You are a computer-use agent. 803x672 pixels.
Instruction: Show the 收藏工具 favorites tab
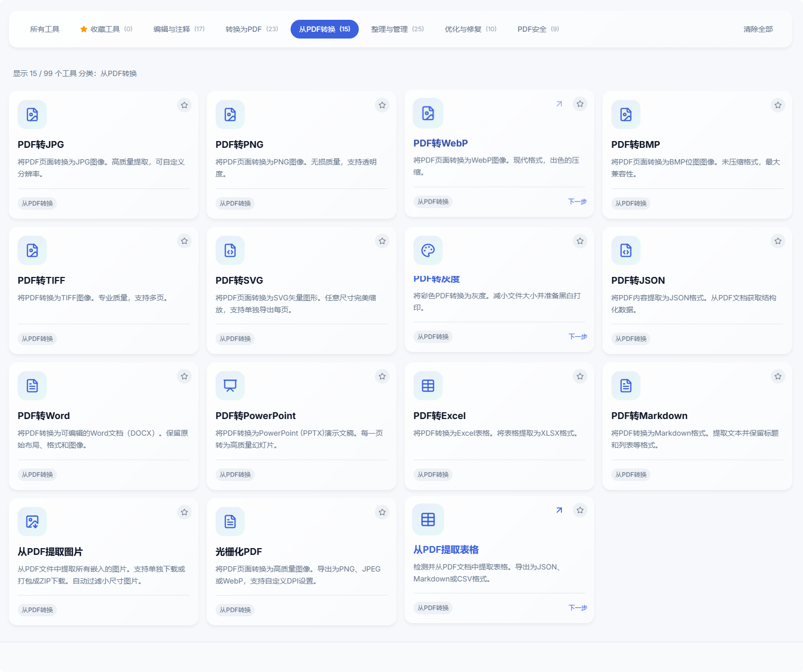coord(106,29)
